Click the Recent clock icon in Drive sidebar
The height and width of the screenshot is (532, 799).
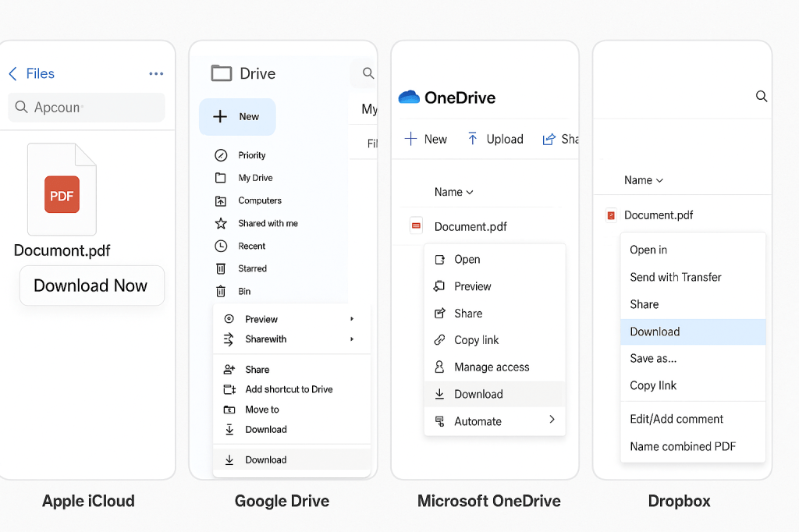pyautogui.click(x=221, y=246)
